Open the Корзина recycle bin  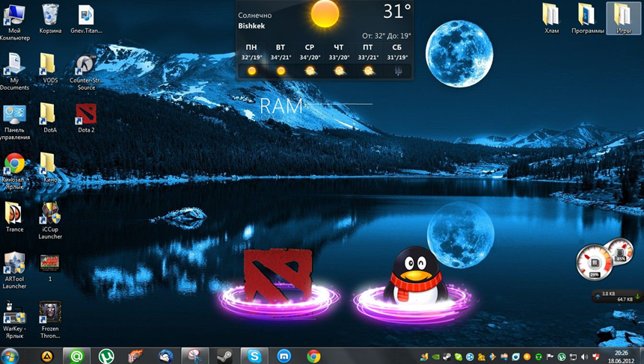[x=50, y=19]
